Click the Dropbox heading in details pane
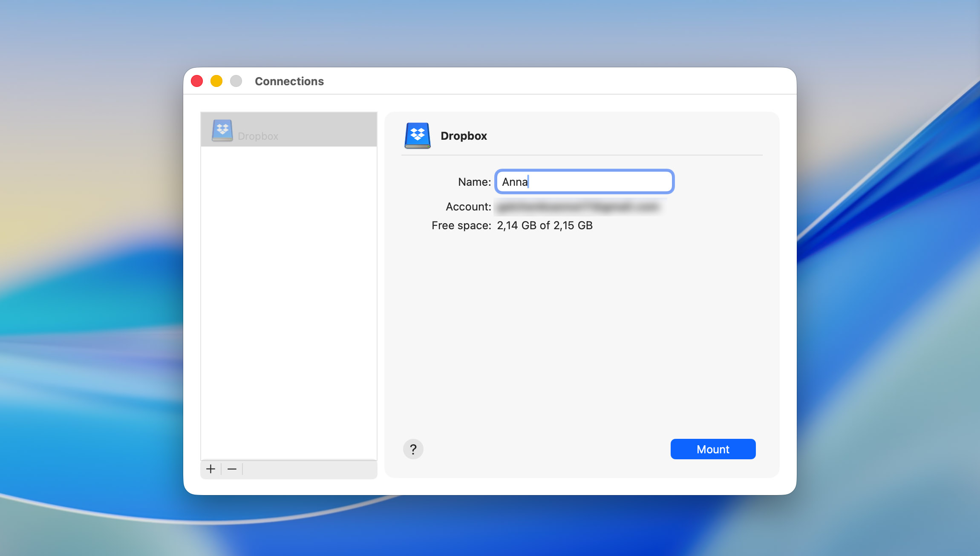Viewport: 980px width, 556px height. click(x=464, y=136)
